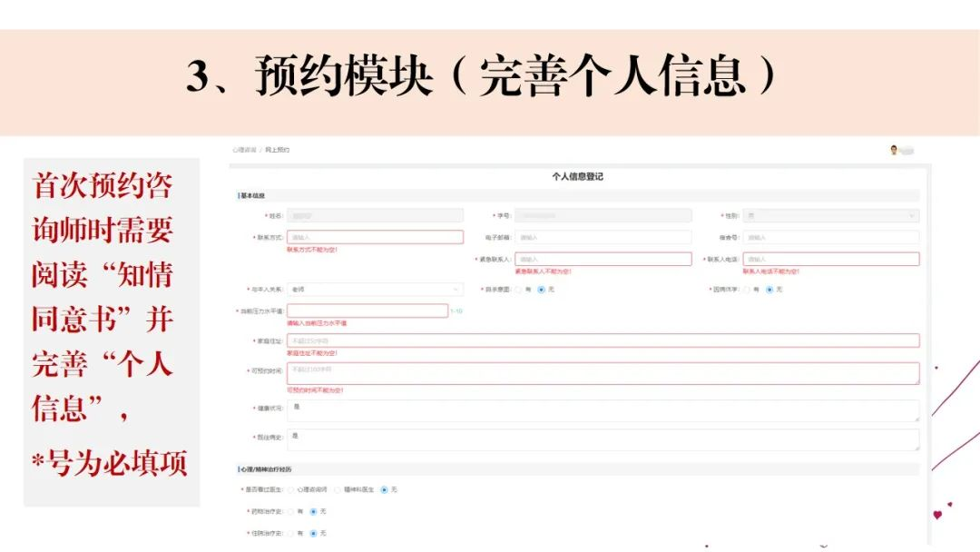
Task: Click the 紧急联系人不能为空 error message
Action: (x=544, y=271)
